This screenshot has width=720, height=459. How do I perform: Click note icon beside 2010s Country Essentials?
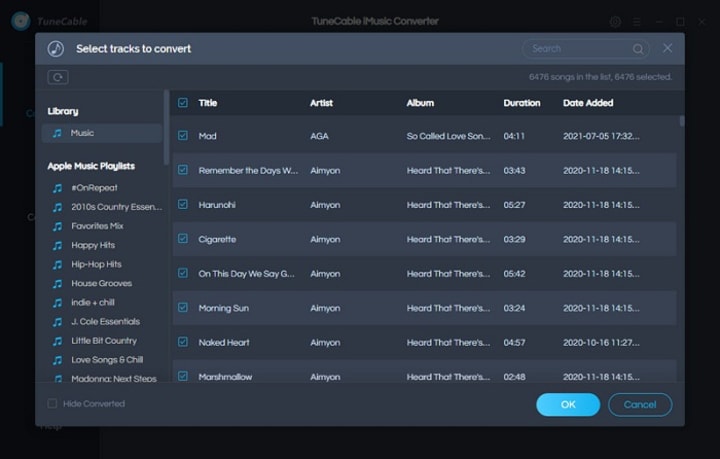click(57, 207)
